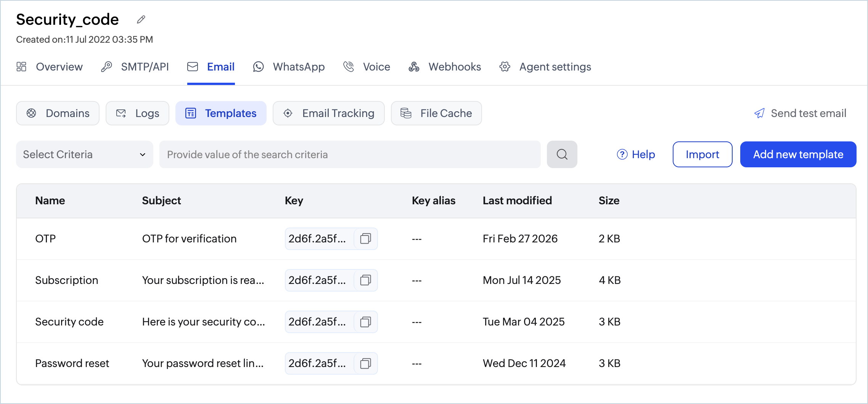Click the Help question mark icon
This screenshot has height=404, width=868.
click(x=622, y=154)
